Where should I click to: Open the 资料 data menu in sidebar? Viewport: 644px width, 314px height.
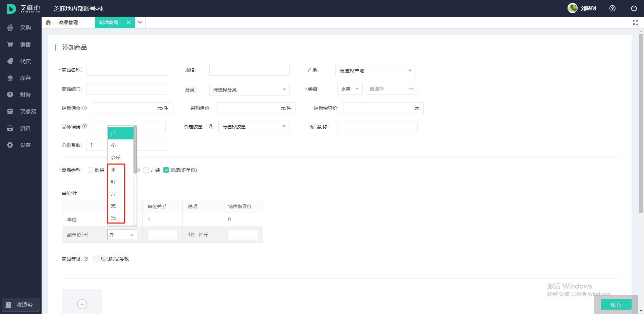[20, 128]
